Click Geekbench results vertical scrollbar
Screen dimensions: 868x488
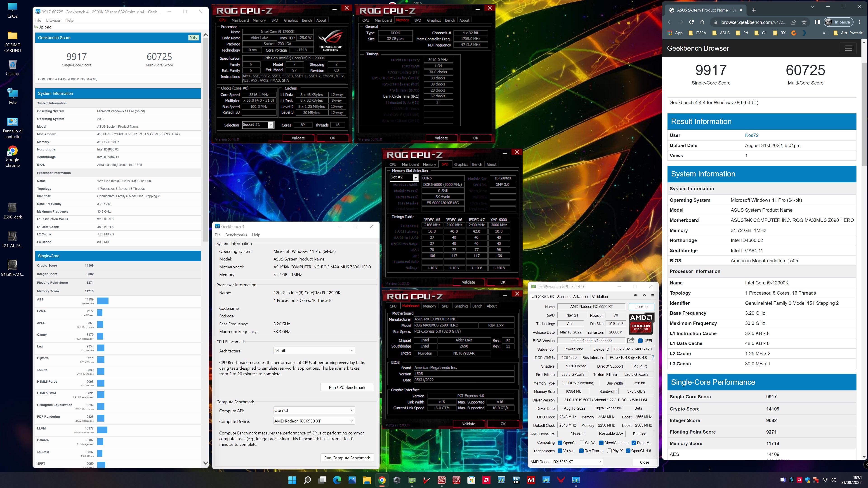[205, 140]
